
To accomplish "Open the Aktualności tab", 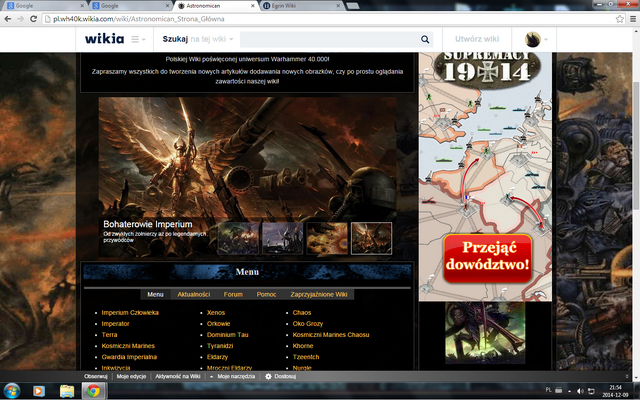I will point(193,294).
